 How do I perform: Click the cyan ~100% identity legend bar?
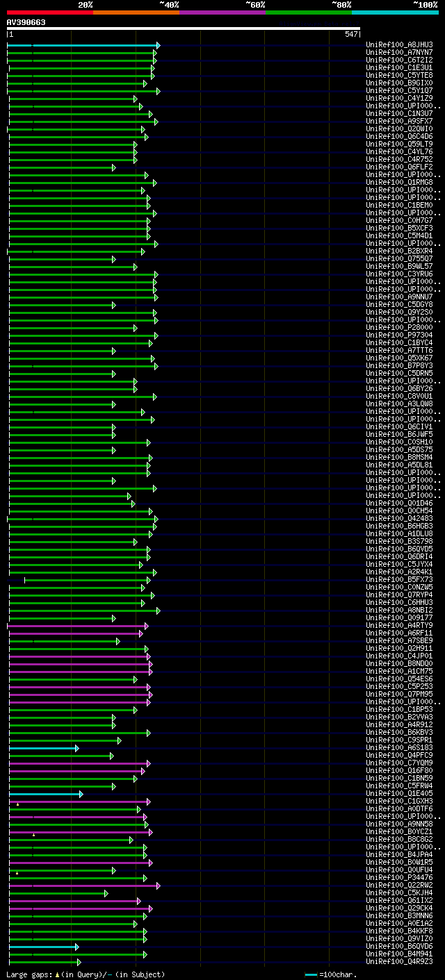(395, 13)
